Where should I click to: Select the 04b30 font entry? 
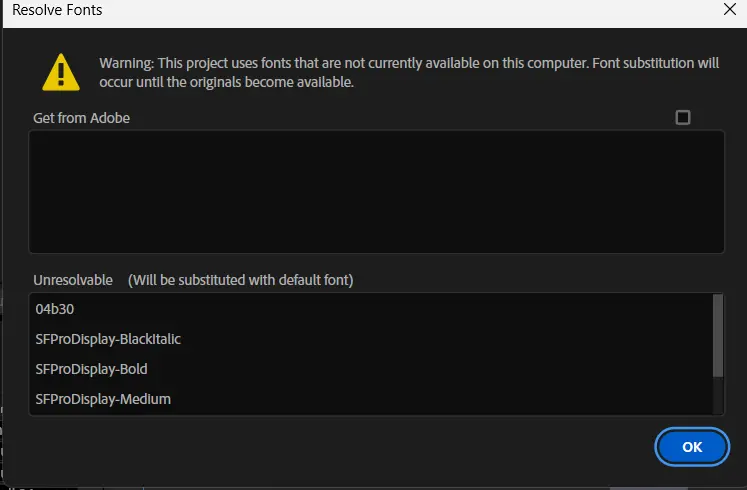55,309
